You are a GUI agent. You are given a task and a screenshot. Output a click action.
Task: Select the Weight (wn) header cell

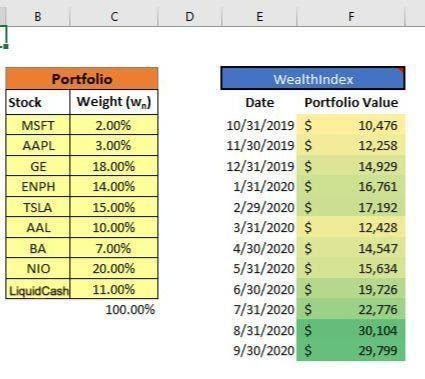point(114,102)
